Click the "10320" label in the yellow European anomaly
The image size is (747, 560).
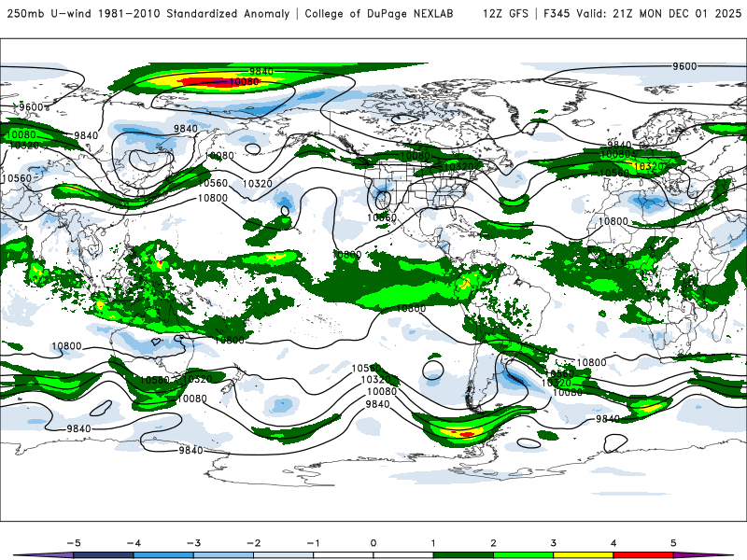point(649,166)
